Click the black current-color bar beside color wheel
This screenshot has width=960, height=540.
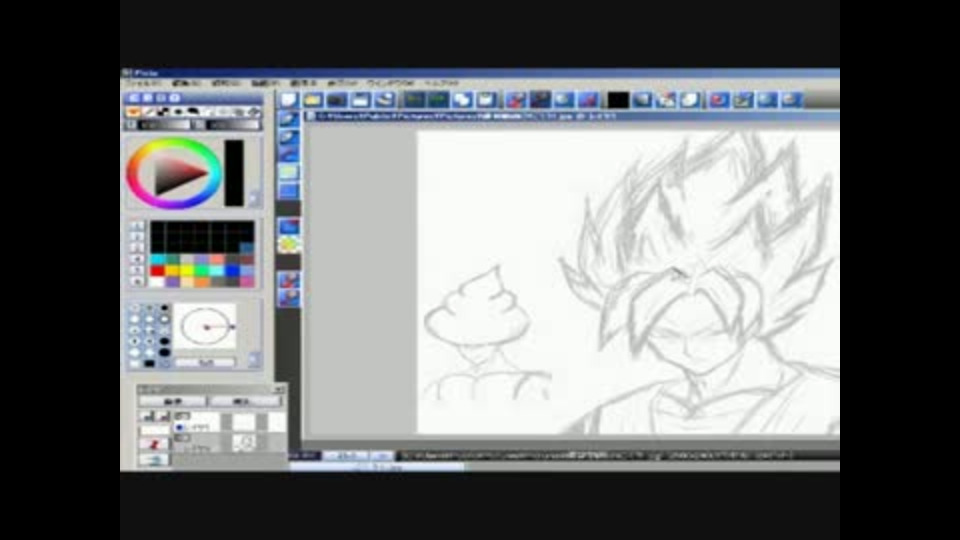pos(234,173)
